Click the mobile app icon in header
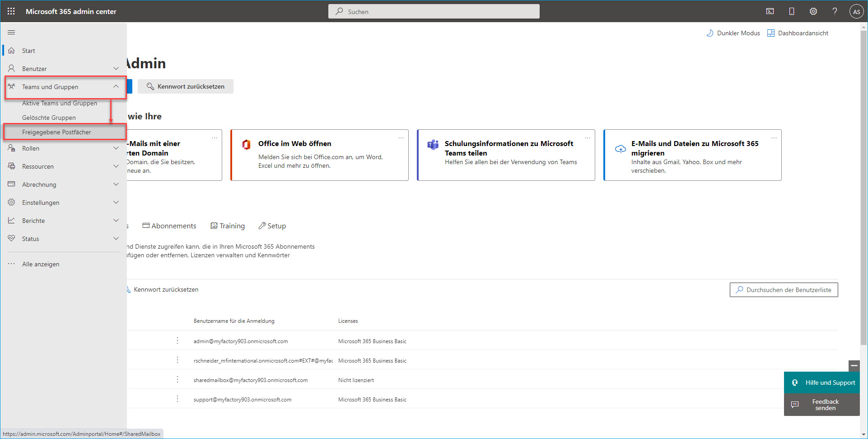 [792, 11]
